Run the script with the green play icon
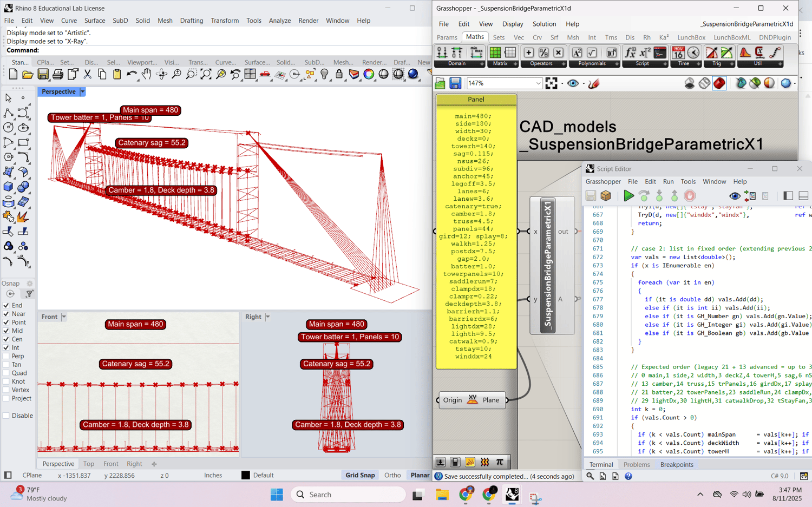 (x=628, y=196)
